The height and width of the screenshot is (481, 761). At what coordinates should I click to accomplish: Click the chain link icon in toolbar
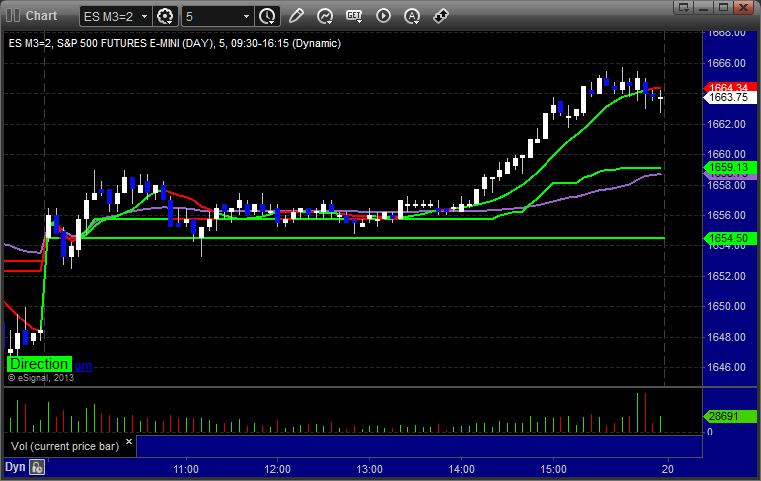[x=441, y=16]
